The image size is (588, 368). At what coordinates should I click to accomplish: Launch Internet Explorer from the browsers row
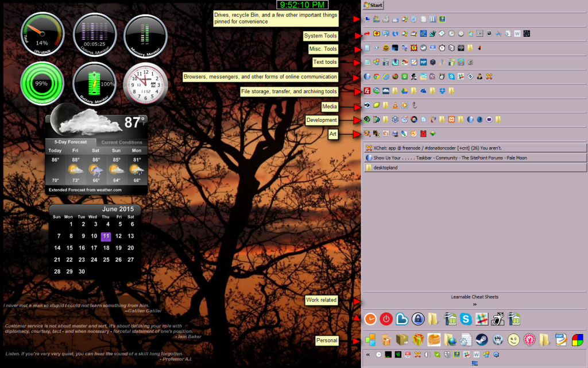(386, 76)
